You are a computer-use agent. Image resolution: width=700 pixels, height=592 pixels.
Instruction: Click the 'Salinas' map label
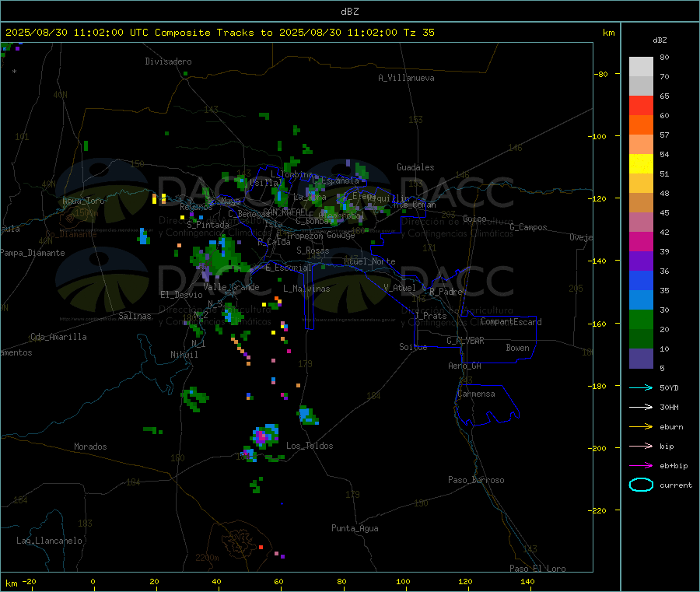(135, 316)
